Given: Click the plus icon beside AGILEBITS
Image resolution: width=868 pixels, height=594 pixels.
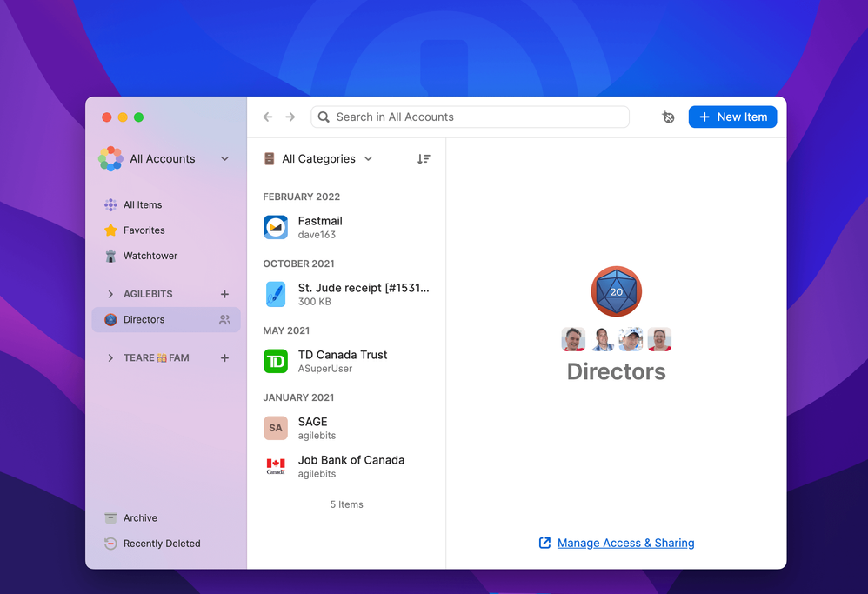Looking at the screenshot, I should click(x=224, y=294).
